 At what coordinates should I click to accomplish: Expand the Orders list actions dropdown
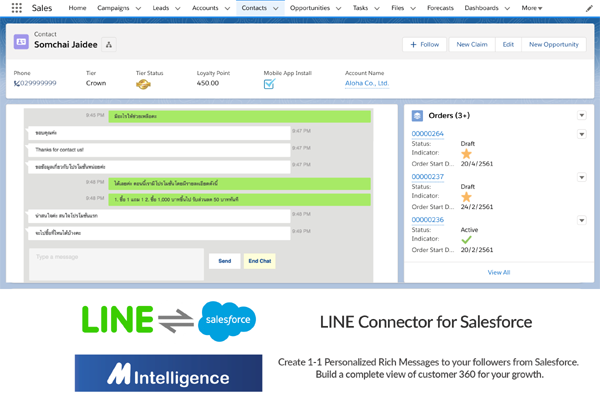[x=582, y=115]
